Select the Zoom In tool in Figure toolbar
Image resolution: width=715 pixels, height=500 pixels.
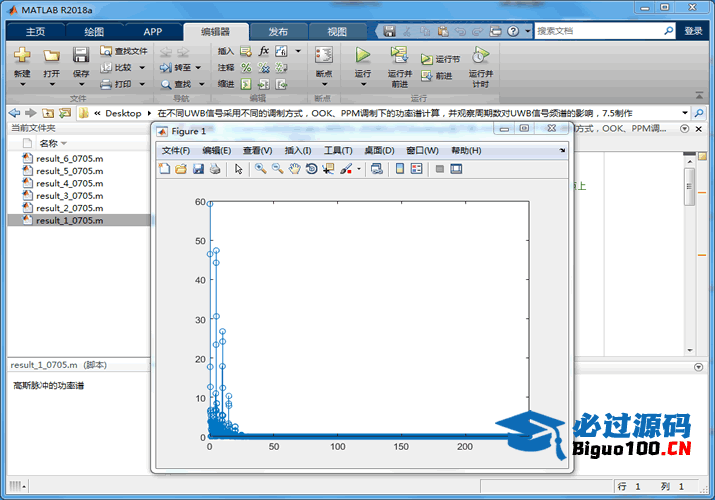click(261, 169)
